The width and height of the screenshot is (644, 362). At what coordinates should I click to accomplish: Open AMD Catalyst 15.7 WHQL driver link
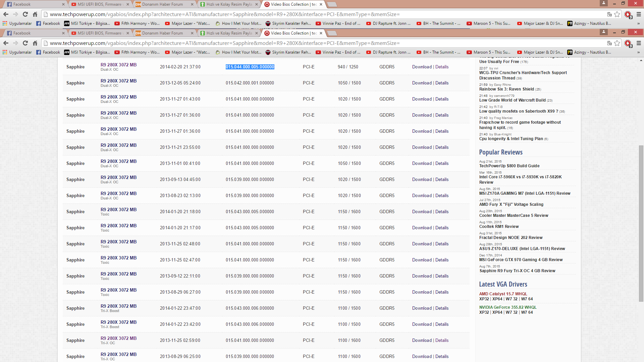point(503,294)
